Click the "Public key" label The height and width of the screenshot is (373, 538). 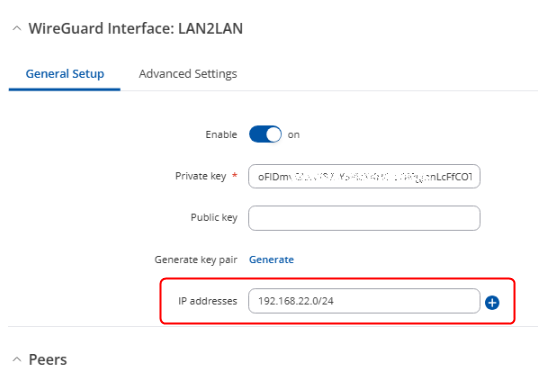[x=214, y=218]
